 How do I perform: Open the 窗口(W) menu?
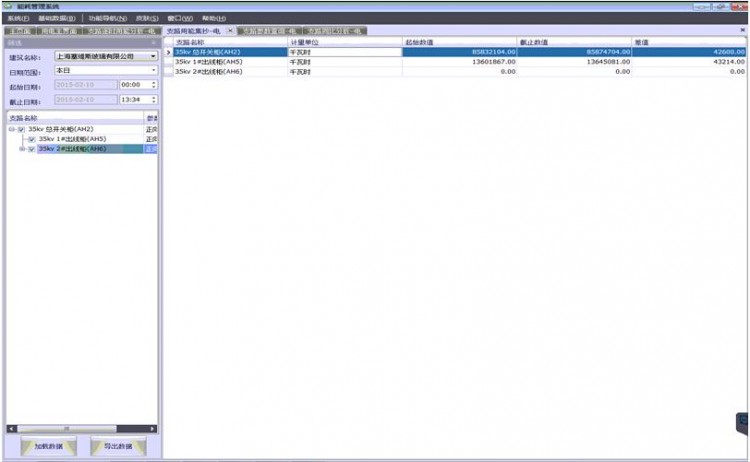[x=180, y=18]
